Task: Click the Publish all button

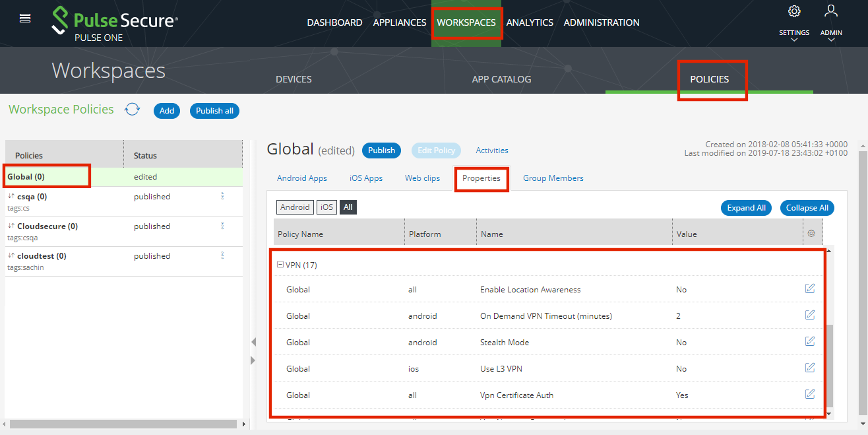Action: point(214,111)
